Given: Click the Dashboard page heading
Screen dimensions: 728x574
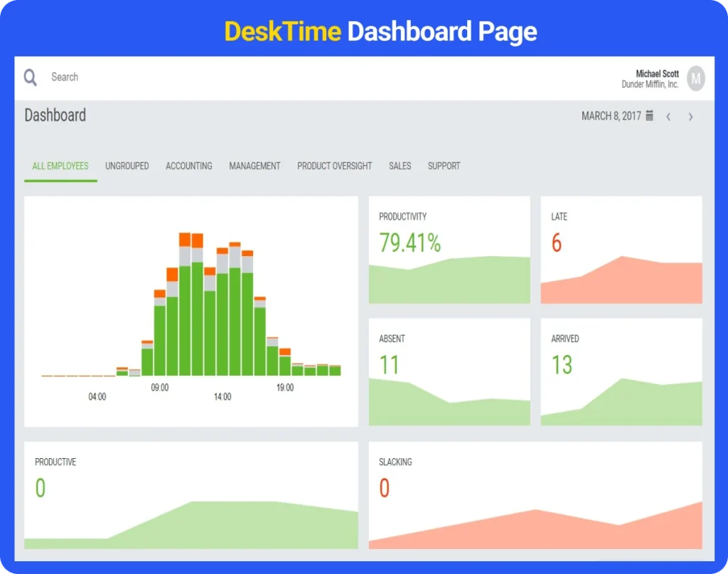Looking at the screenshot, I should (55, 115).
